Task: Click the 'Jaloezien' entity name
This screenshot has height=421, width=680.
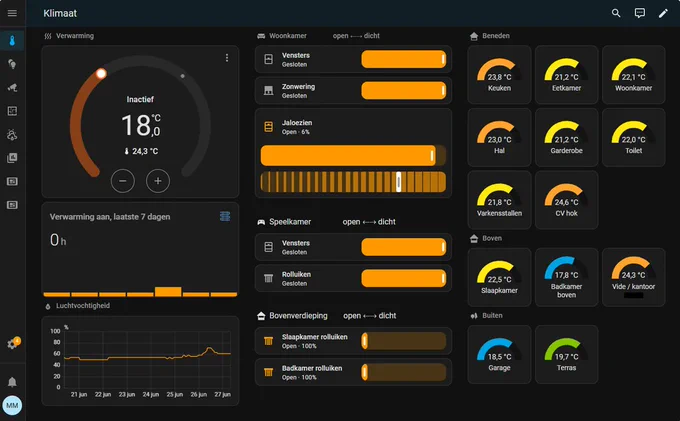Action: 297,123
